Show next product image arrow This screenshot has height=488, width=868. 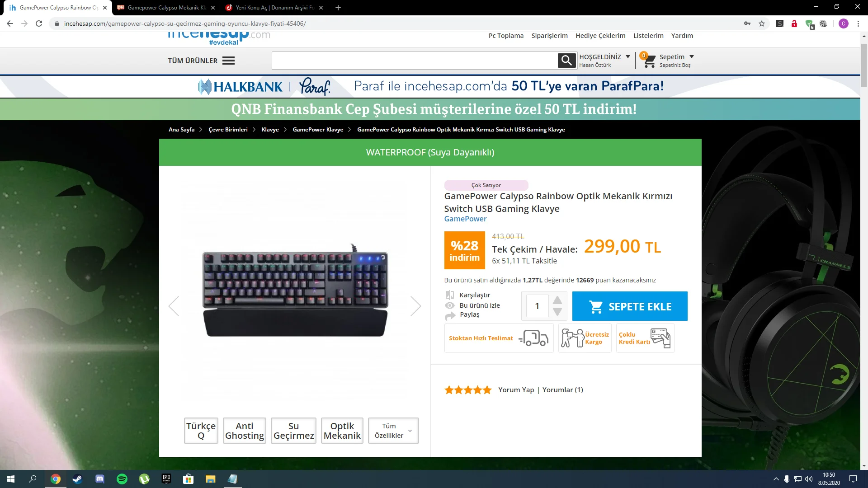coord(415,306)
